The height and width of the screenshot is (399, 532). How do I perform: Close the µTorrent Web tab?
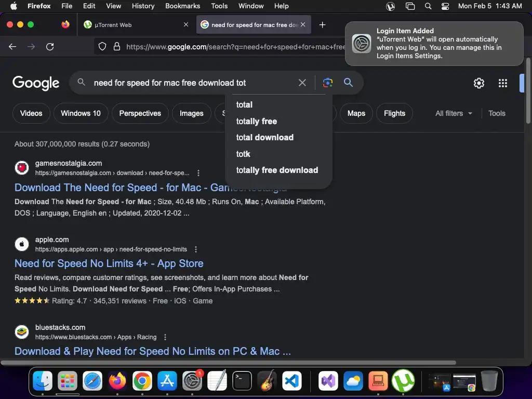[186, 24]
